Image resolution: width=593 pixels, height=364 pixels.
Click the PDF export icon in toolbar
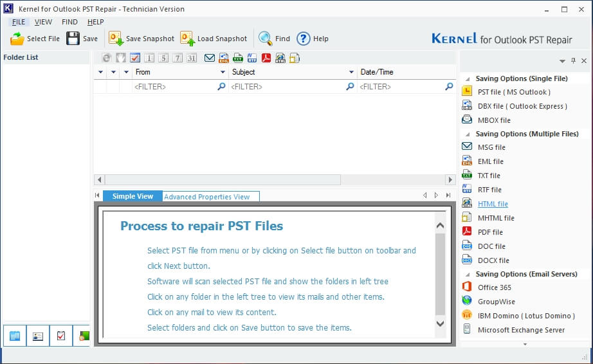tap(266, 58)
